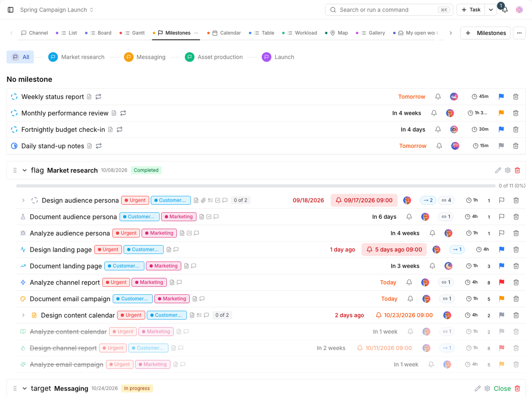The height and width of the screenshot is (397, 532).
Task: Click the red flag on Analyze channel report
Action: coord(501,282)
